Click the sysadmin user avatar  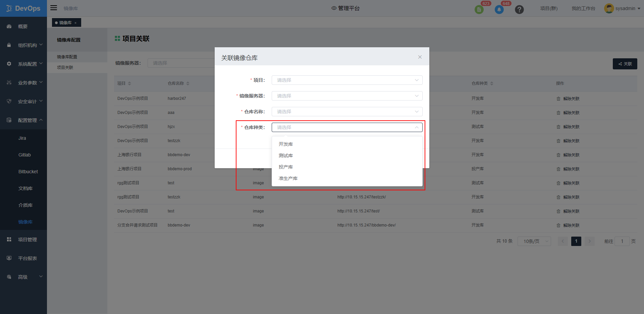click(x=609, y=8)
